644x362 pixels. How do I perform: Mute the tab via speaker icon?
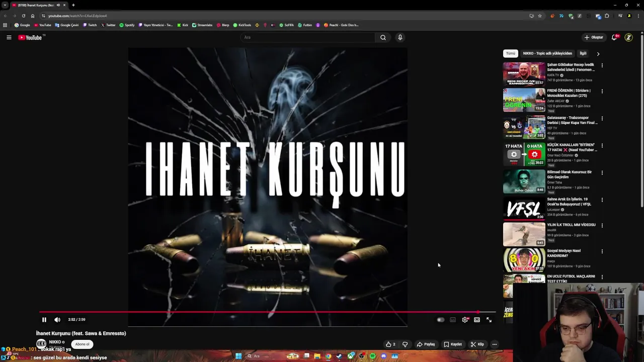(x=58, y=5)
